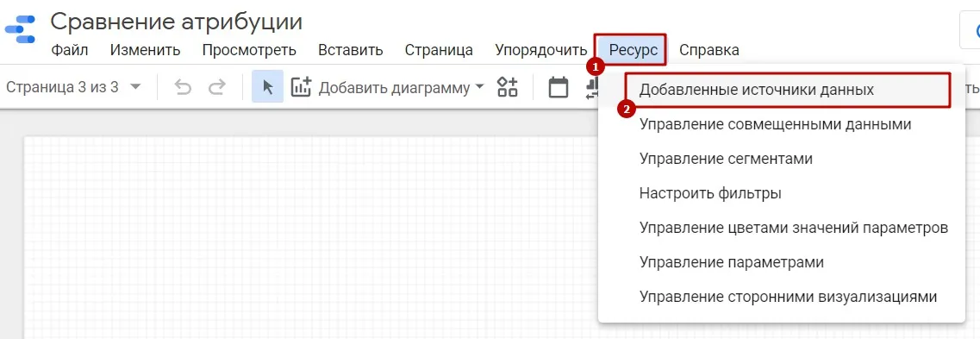The width and height of the screenshot is (980, 339).
Task: Click the add chart icon
Action: coord(302,87)
